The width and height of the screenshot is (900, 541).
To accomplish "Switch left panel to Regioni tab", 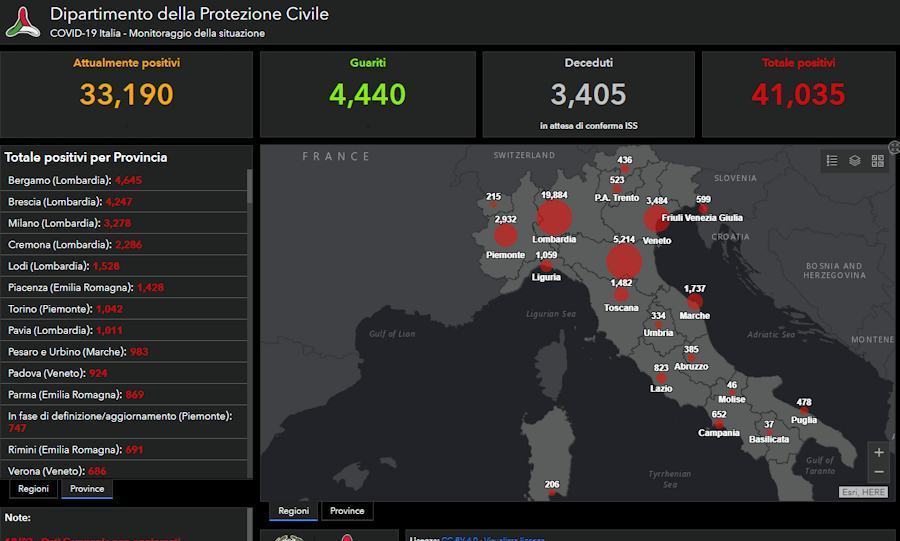I will pyautogui.click(x=33, y=489).
